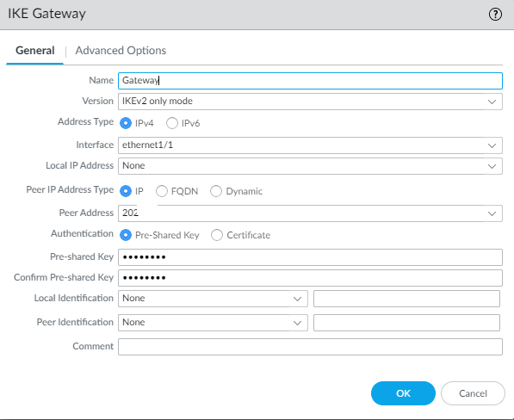514x420 pixels.
Task: Open the help question mark icon
Action: coord(495,14)
